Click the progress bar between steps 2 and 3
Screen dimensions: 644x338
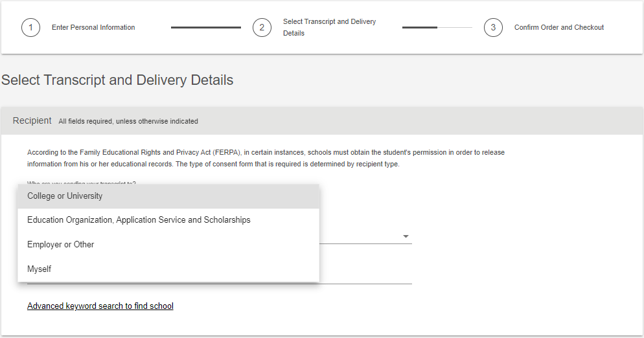437,27
